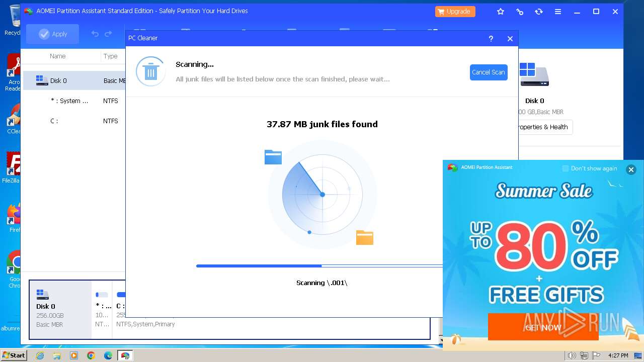Screen dimensions: 644x362
Task: Open CCleaner desktop icon
Action: [x=14, y=120]
